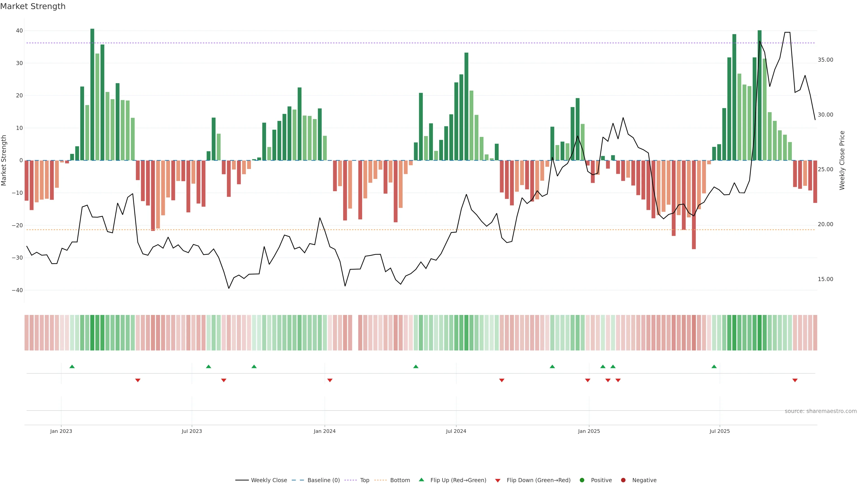Click the last Flip Down marker in late 2025
868x488 pixels.
click(x=795, y=380)
